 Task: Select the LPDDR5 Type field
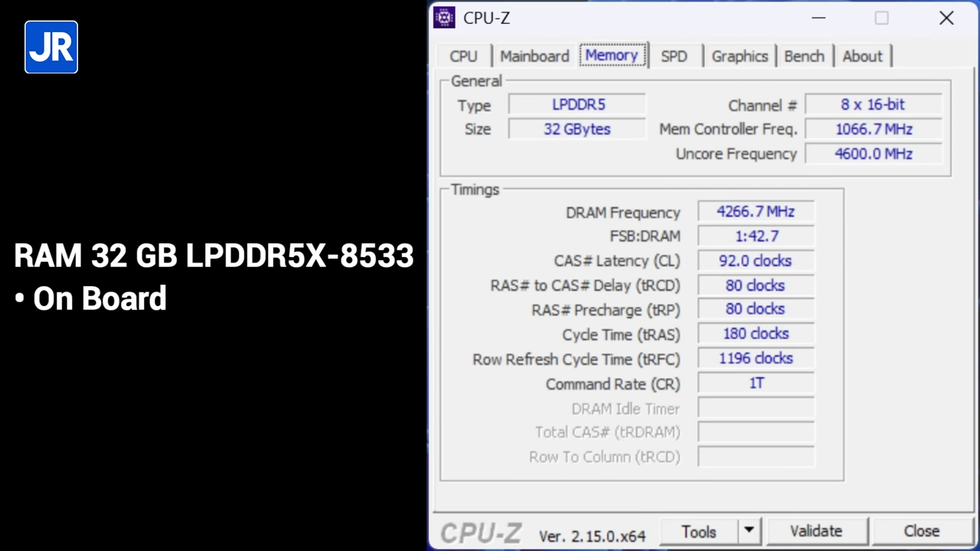pyautogui.click(x=578, y=105)
